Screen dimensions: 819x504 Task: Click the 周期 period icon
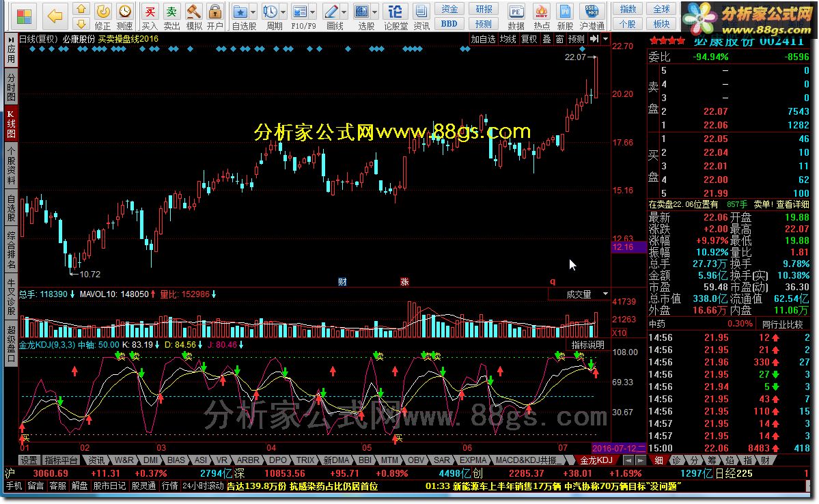tap(271, 16)
